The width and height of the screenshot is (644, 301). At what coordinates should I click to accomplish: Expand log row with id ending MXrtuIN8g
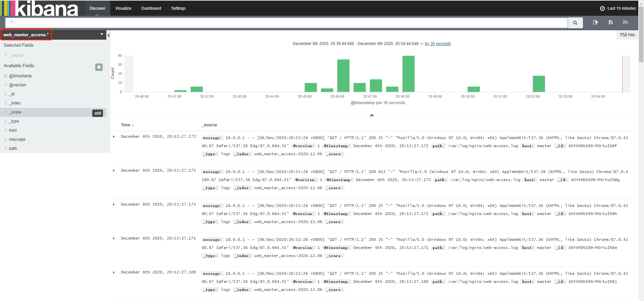[x=114, y=171]
